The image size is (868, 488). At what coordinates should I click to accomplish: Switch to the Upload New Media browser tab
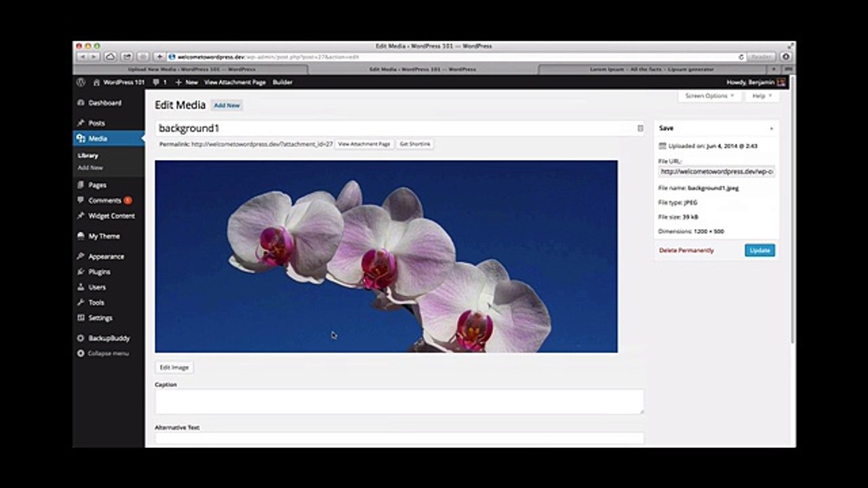pyautogui.click(x=191, y=69)
